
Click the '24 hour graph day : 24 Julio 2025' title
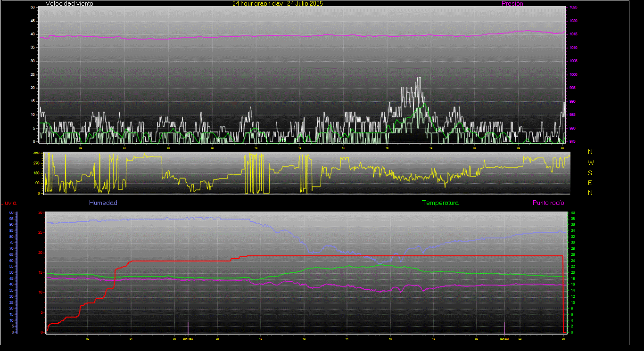[278, 3]
